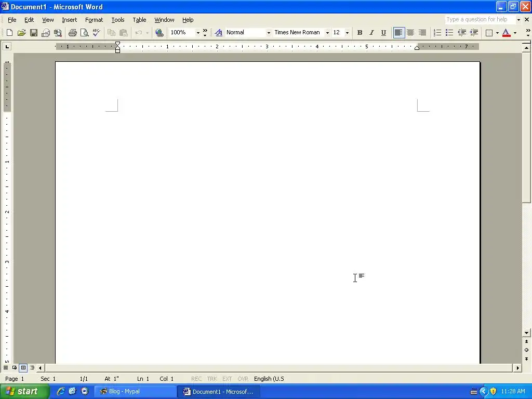Switch to Blog - Mypal taskbar window

tap(136, 391)
